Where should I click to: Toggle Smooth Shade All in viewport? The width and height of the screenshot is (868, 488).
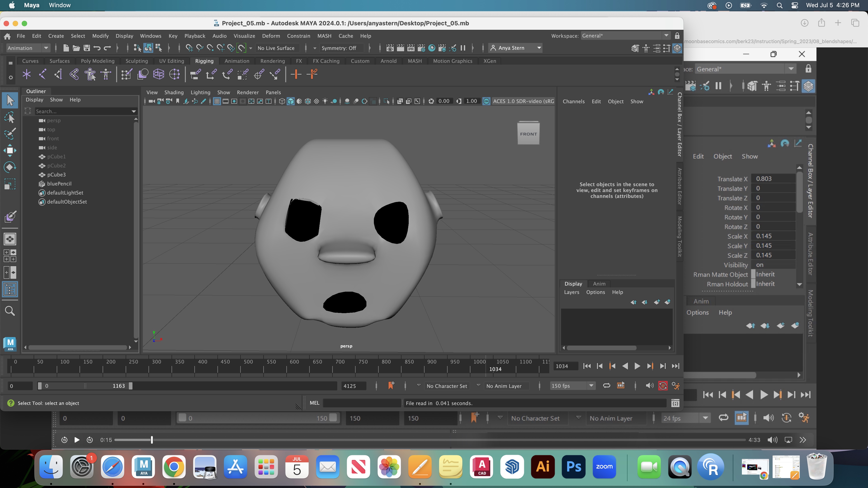(290, 101)
